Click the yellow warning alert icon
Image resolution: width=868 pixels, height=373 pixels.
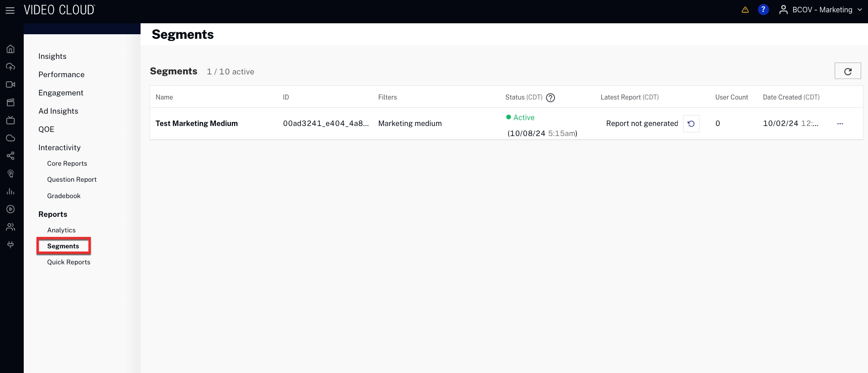tap(745, 10)
